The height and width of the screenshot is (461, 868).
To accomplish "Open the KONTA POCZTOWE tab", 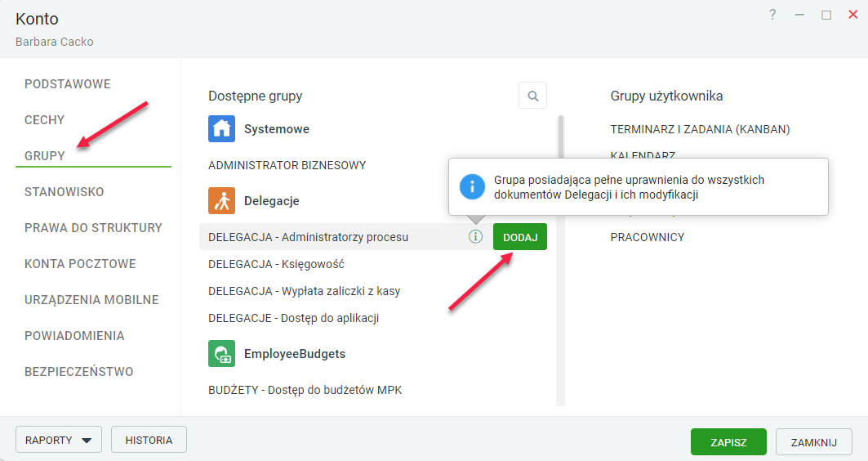I will [x=80, y=264].
